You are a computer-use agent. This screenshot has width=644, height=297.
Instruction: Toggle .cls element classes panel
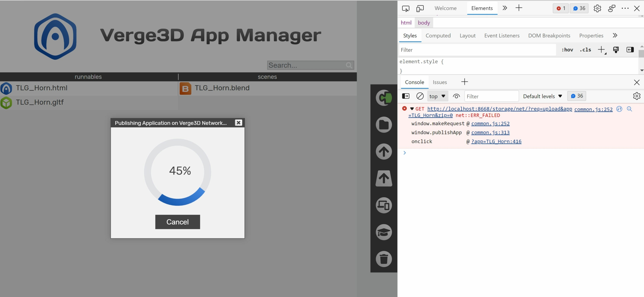tap(585, 50)
